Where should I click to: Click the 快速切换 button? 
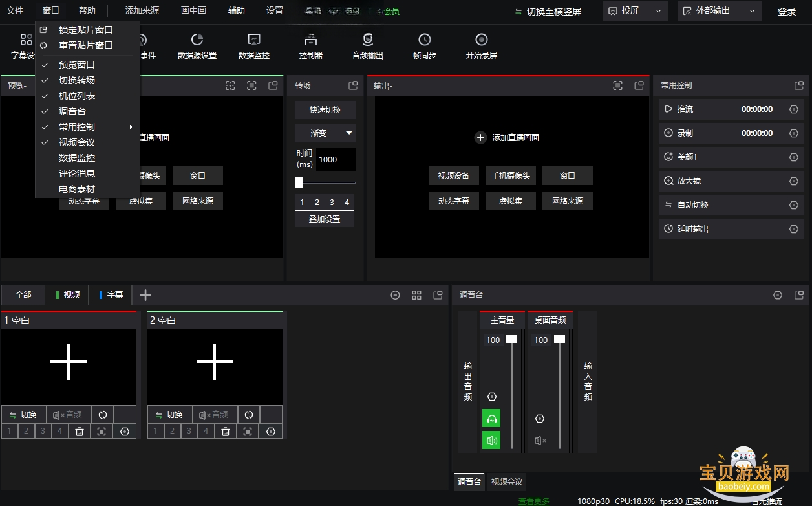tap(325, 110)
